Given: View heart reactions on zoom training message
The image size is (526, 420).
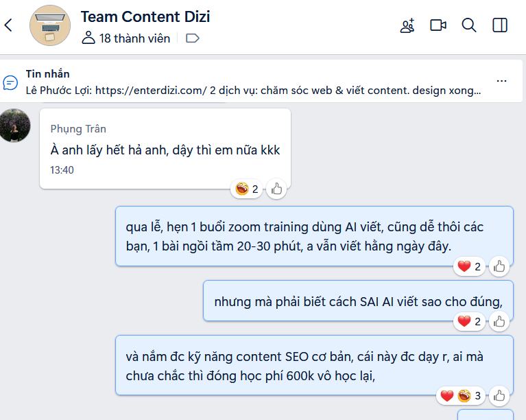Looking at the screenshot, I should [470, 266].
